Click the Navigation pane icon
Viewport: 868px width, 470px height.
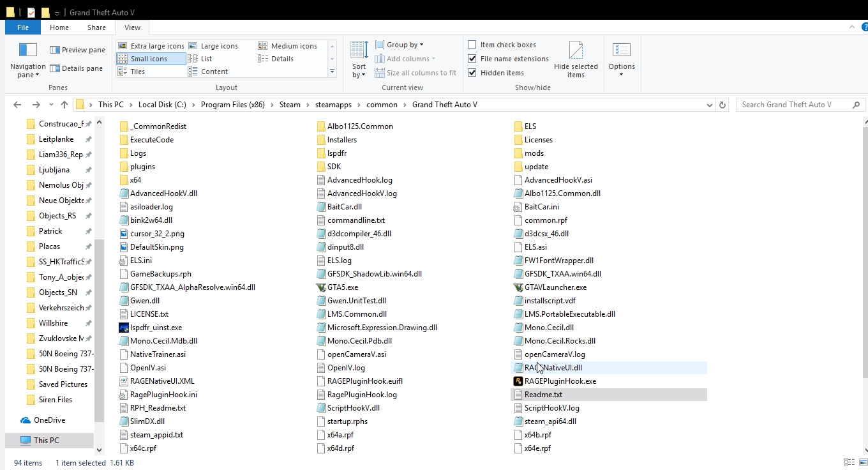point(28,50)
